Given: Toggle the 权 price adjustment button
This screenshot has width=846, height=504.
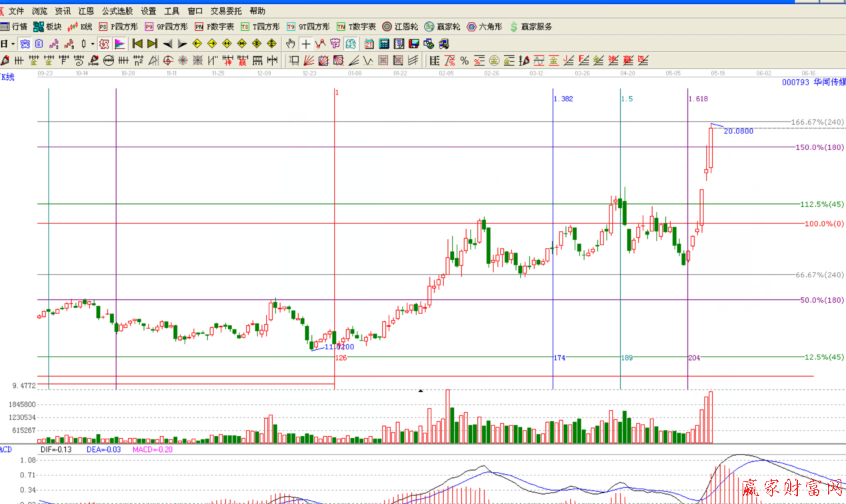Looking at the screenshot, I should point(104,44).
